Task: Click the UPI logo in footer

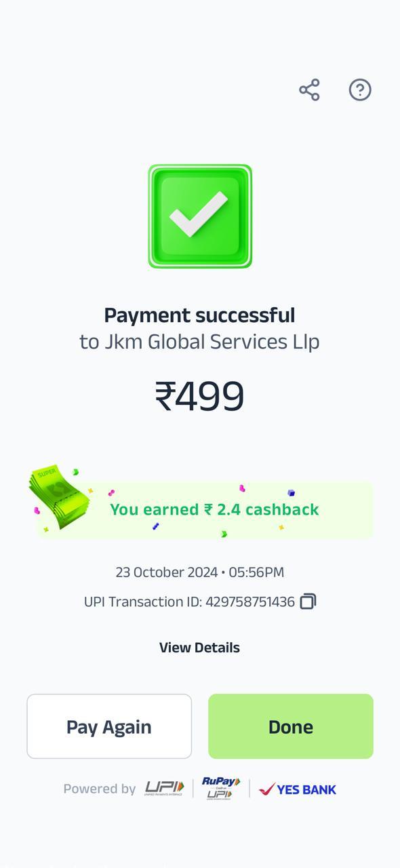Action: pos(164,788)
